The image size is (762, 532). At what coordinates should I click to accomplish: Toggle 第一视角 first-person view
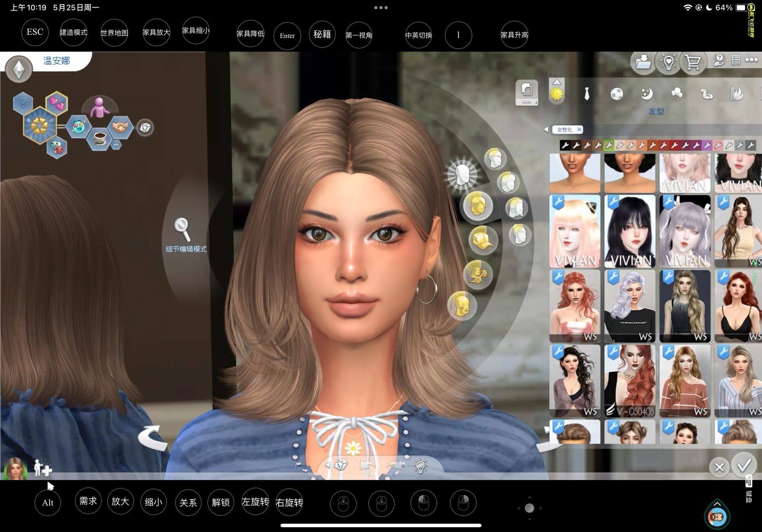pos(359,35)
